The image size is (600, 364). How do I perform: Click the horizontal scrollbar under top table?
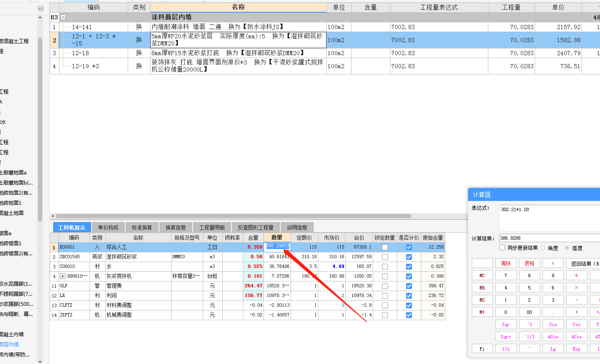pyautogui.click(x=233, y=216)
